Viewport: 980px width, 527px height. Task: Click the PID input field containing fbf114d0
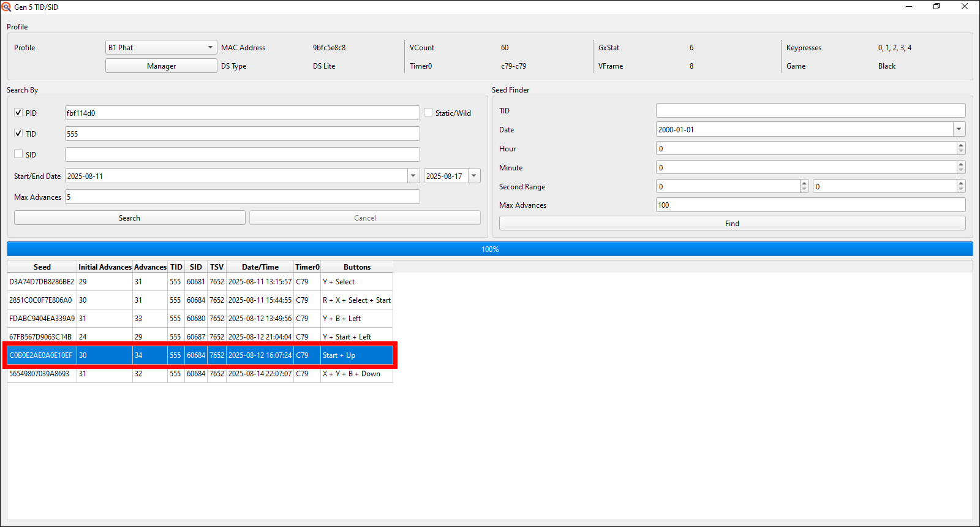242,113
